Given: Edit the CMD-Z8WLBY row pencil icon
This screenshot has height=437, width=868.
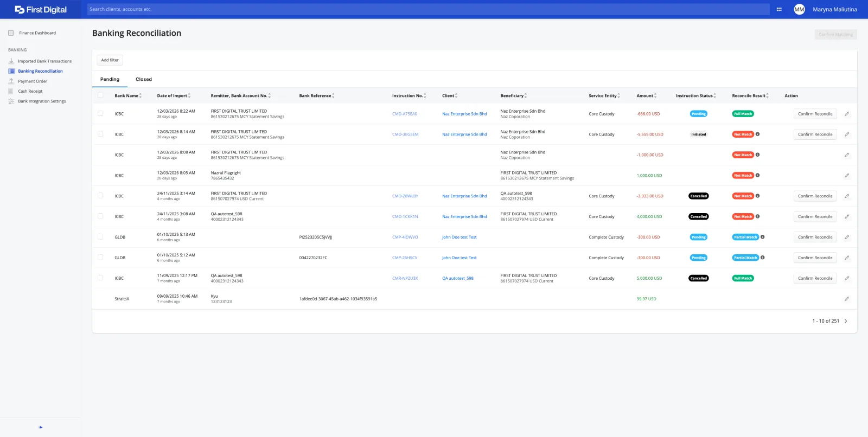Looking at the screenshot, I should 847,196.
